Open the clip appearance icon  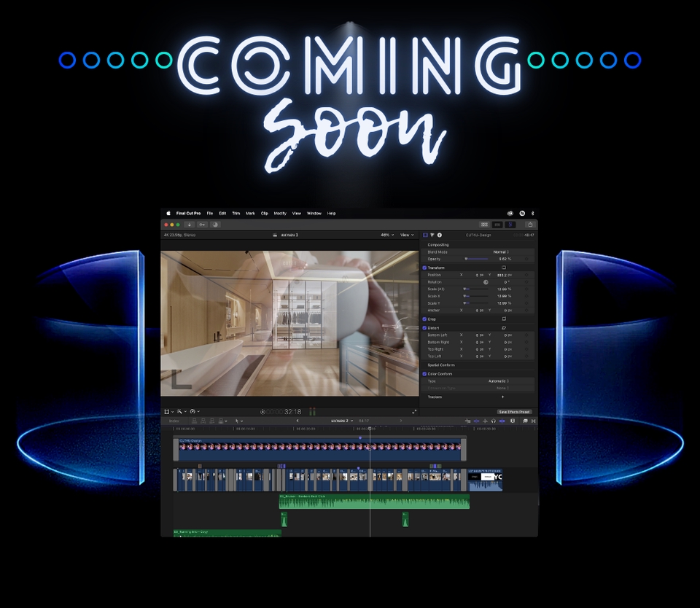[x=513, y=421]
